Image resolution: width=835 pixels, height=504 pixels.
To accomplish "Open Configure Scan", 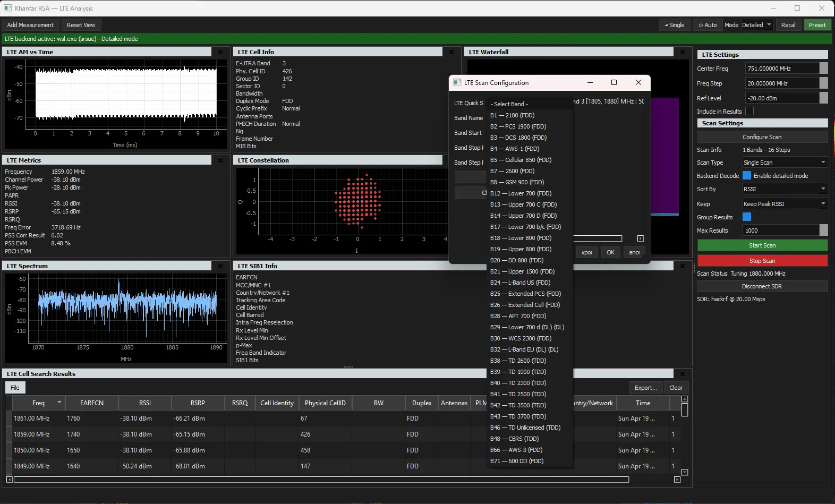I will pos(762,137).
